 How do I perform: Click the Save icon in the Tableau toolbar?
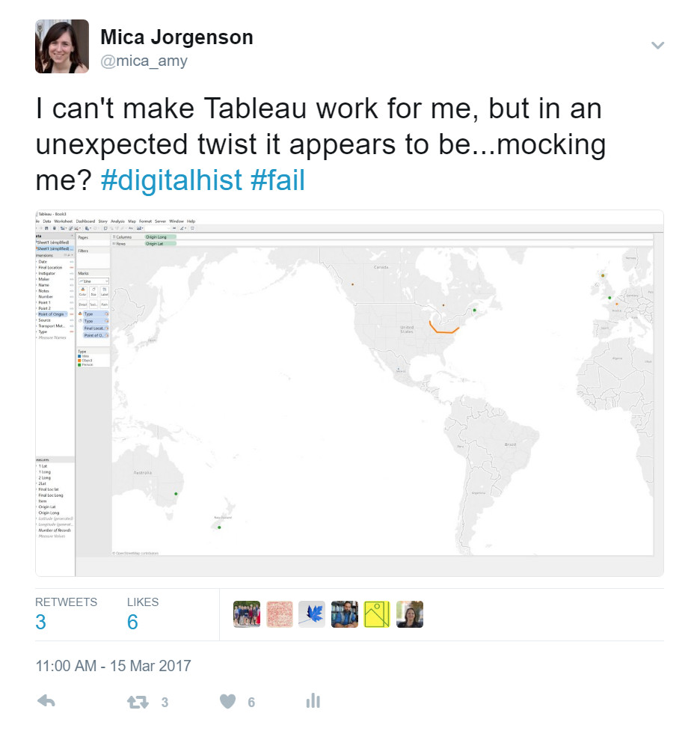pyautogui.click(x=47, y=227)
